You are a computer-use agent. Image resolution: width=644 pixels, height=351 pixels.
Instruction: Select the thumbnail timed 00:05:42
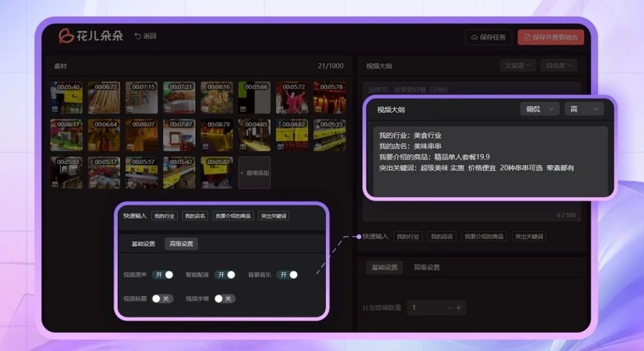coord(179,172)
